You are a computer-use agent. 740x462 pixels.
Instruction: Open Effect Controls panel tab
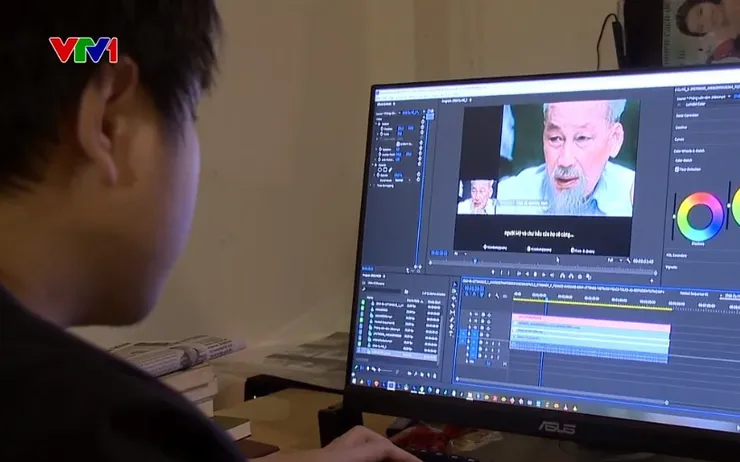(384, 104)
